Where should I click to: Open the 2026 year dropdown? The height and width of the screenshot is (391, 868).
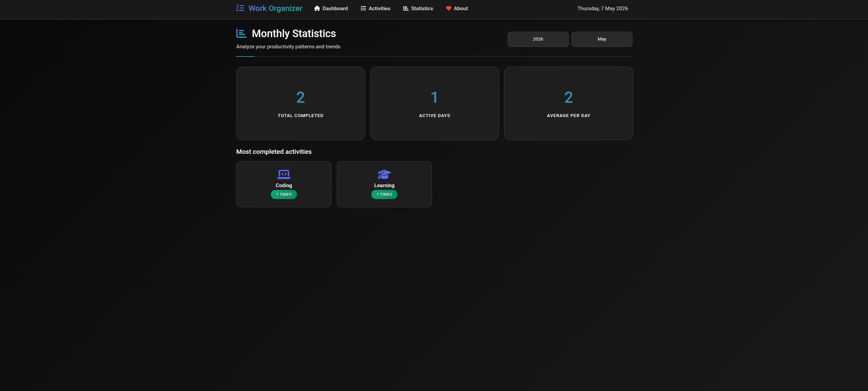click(x=538, y=39)
